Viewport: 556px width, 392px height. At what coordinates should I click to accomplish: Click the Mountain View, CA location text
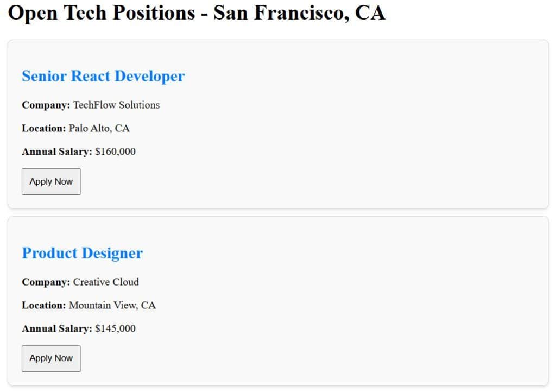click(x=112, y=305)
